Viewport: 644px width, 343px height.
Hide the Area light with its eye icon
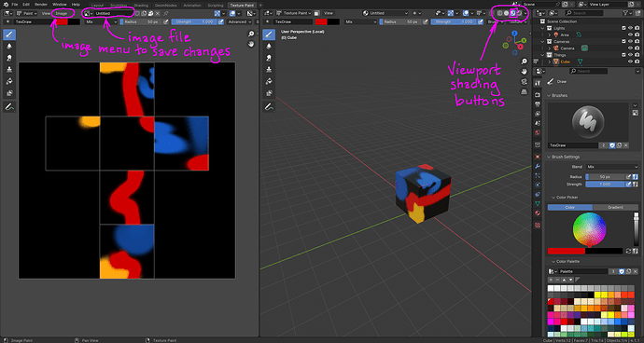point(630,34)
